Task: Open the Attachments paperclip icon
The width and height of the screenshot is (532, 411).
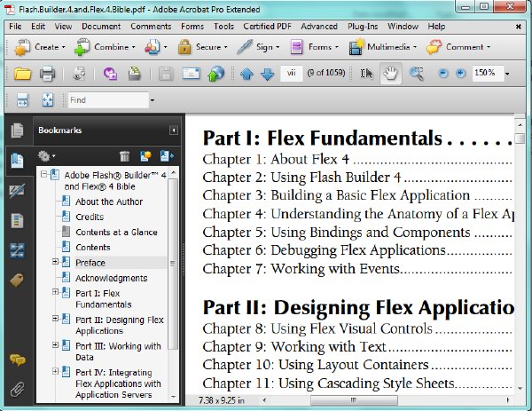Action: [18, 390]
